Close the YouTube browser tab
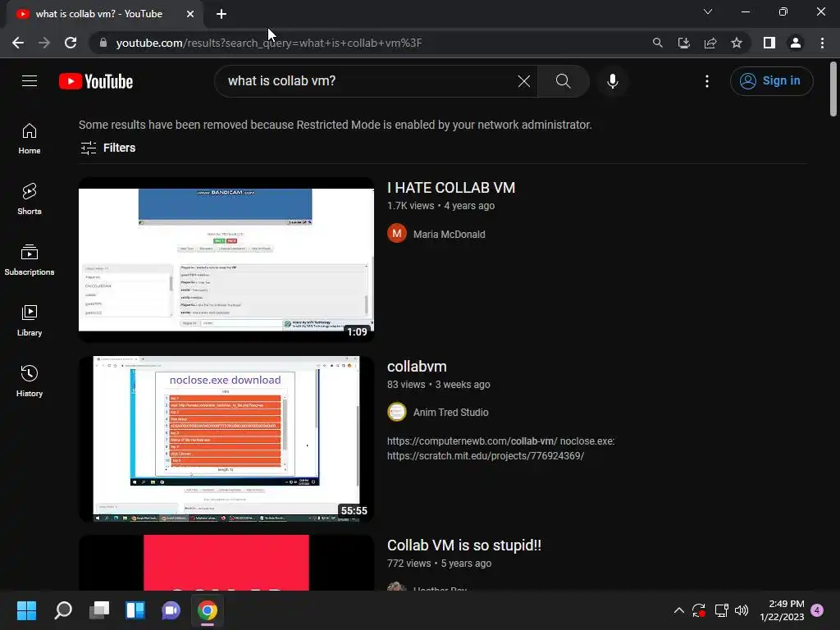The width and height of the screenshot is (840, 630). tap(190, 14)
